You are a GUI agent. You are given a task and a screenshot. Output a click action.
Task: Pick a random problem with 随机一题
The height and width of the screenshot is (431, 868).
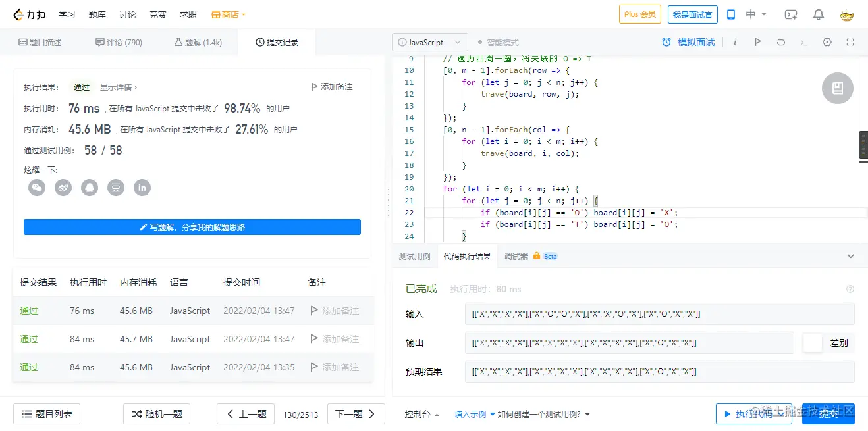[x=157, y=414]
